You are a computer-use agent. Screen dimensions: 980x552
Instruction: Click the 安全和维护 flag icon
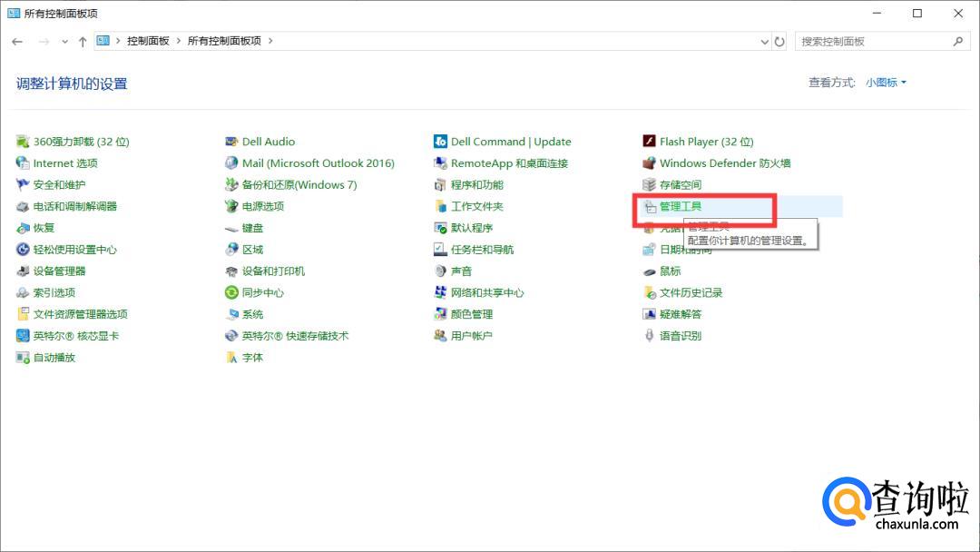(x=23, y=185)
